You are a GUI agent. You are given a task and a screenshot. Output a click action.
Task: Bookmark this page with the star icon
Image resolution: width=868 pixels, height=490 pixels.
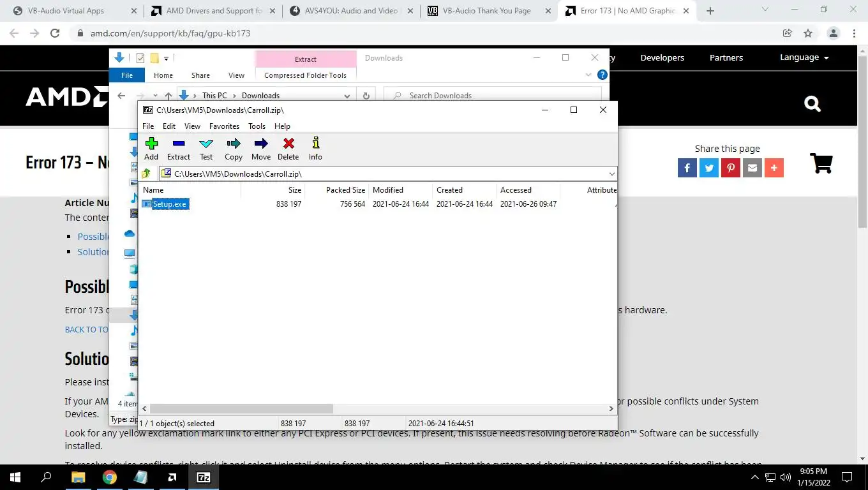808,33
